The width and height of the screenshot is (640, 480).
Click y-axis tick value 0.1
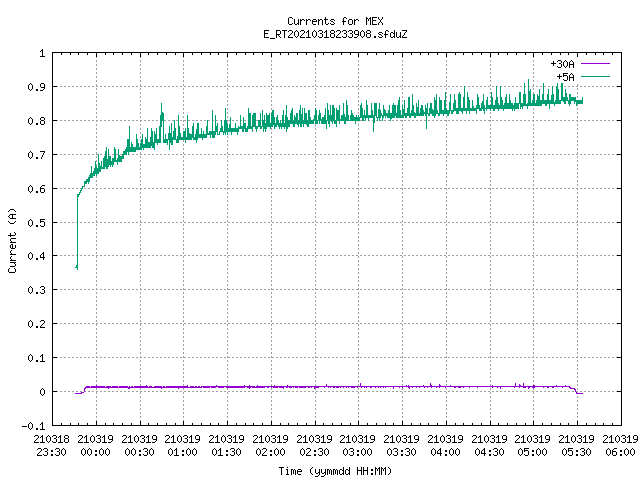click(36, 358)
